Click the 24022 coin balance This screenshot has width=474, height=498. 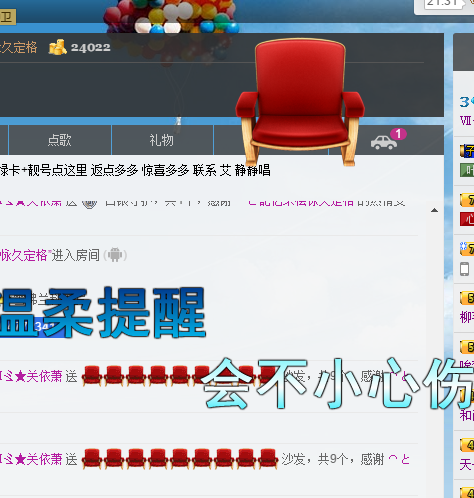[x=91, y=48]
